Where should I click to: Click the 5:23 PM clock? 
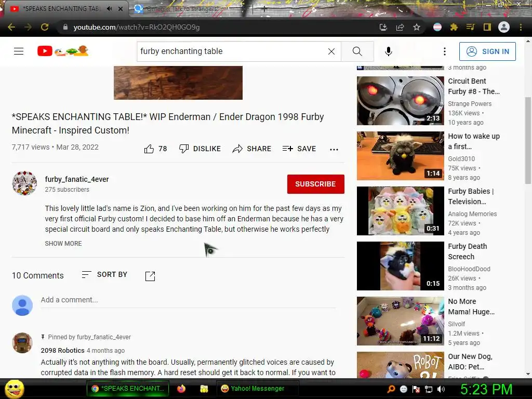tap(486, 389)
